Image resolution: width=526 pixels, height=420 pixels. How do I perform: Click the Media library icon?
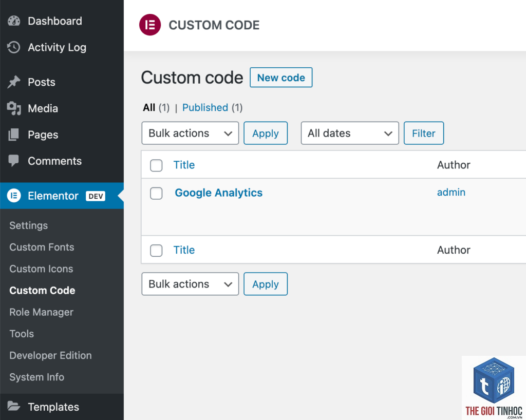14,108
